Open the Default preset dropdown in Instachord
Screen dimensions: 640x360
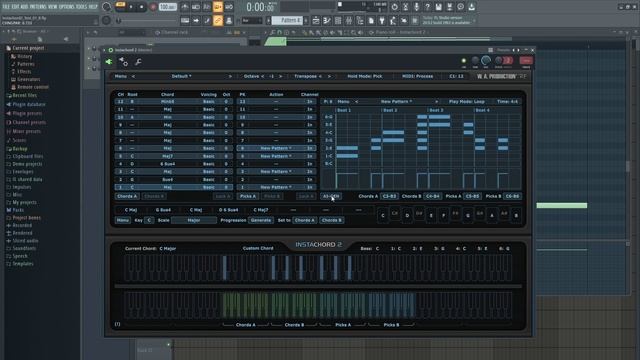click(182, 76)
